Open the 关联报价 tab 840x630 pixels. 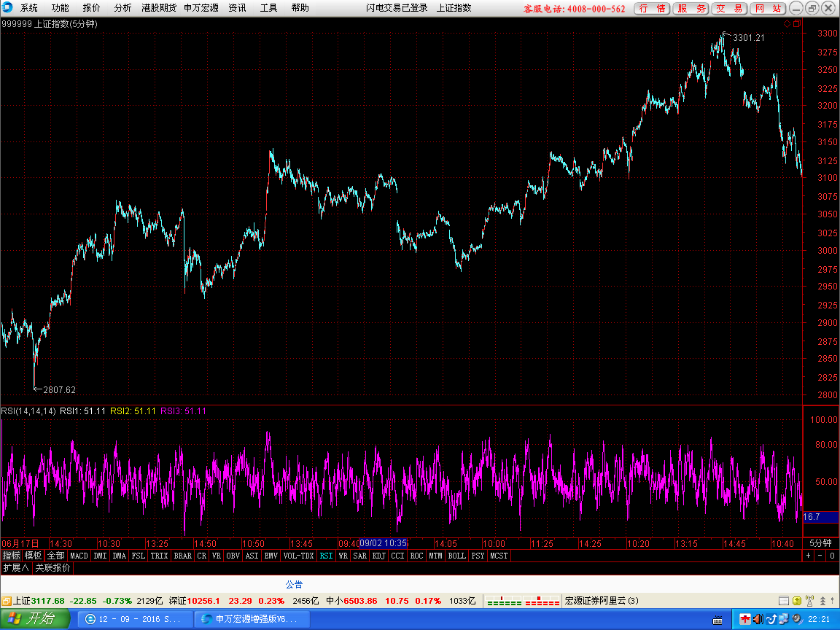[x=52, y=568]
